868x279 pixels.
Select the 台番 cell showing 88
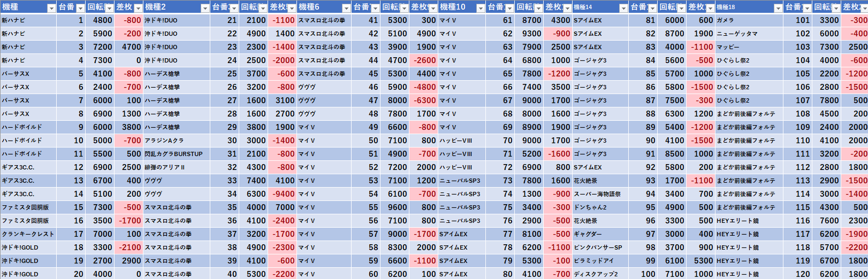[643, 114]
